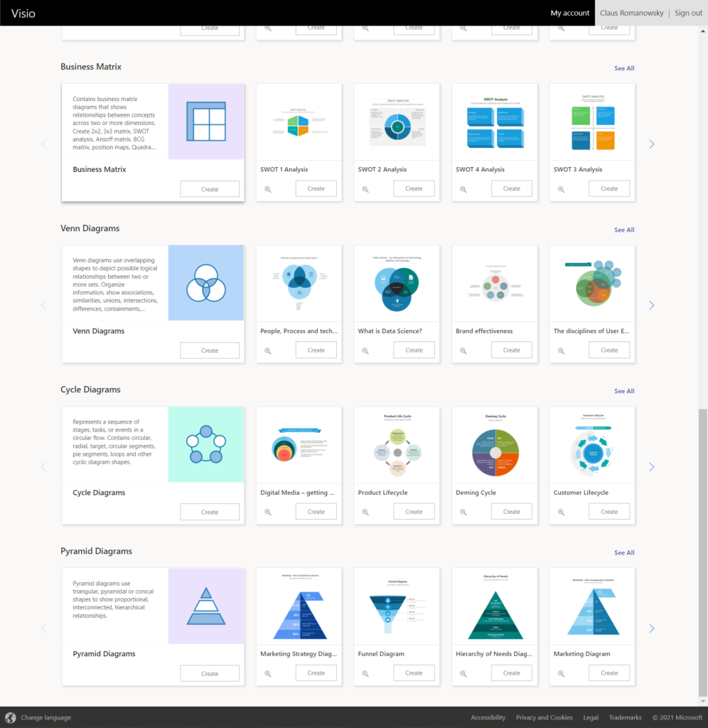Screen dimensions: 708x728
Task: Click Visio in the top bar
Action: coord(23,13)
